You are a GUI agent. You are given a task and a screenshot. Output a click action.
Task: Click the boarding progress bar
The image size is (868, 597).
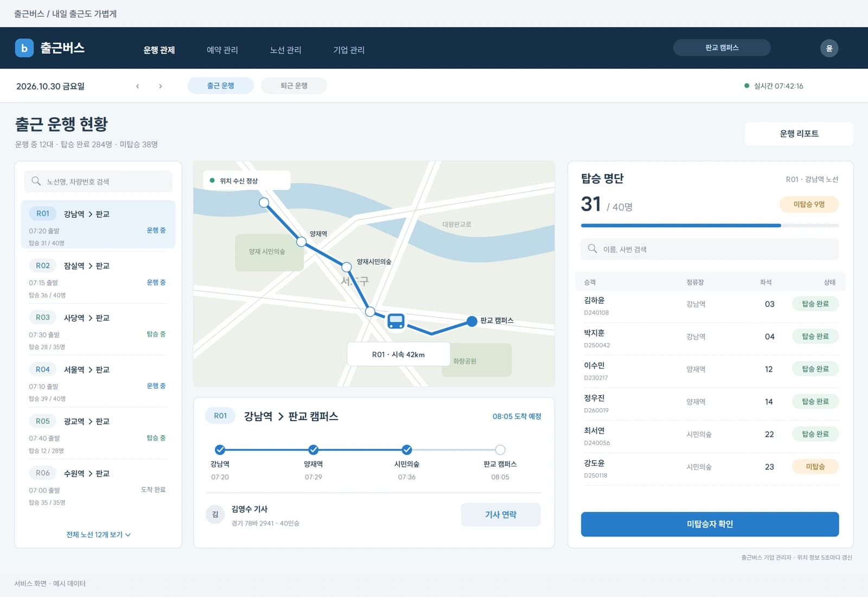[710, 225]
